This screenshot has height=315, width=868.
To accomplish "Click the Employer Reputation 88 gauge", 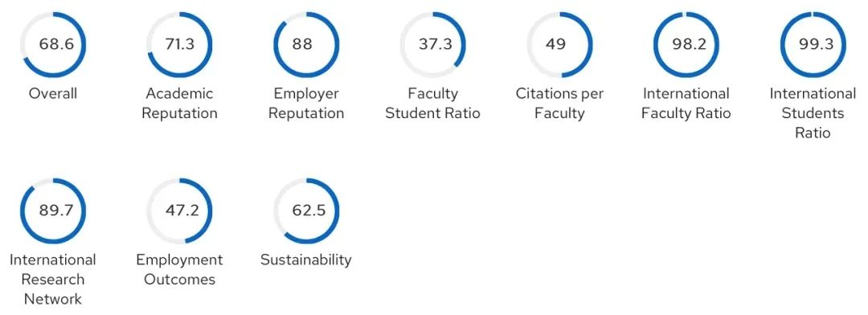I will click(306, 45).
